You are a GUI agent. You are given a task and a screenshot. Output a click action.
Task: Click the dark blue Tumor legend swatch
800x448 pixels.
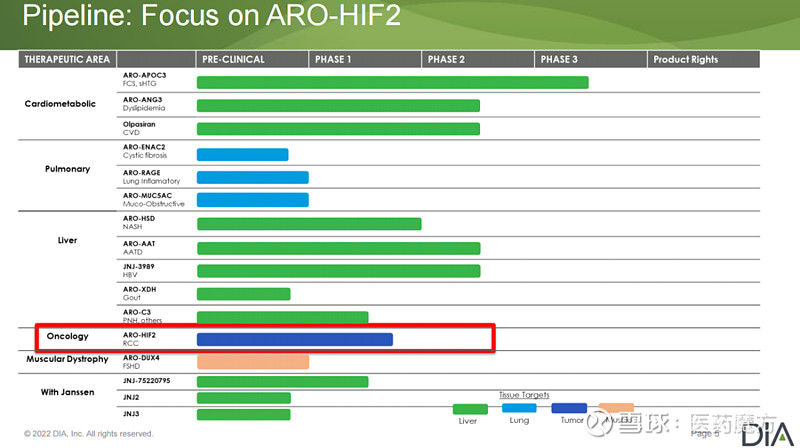569,408
